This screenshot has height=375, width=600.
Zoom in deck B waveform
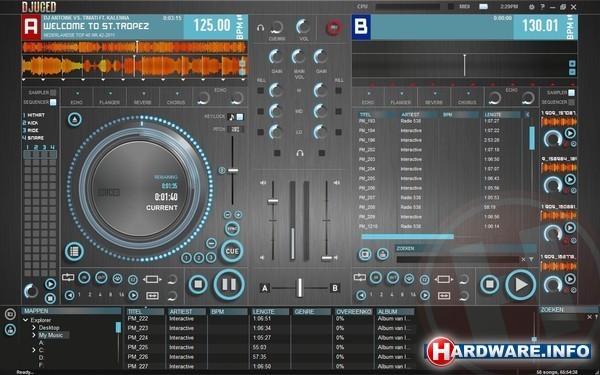click(x=572, y=64)
